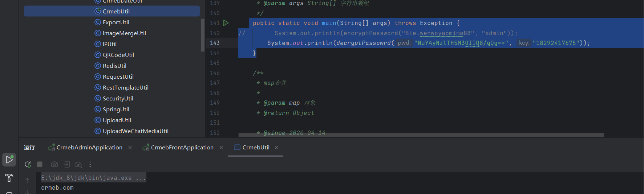Open SpringUtil class file
Screen dimensions: 644x194
coord(116,109)
